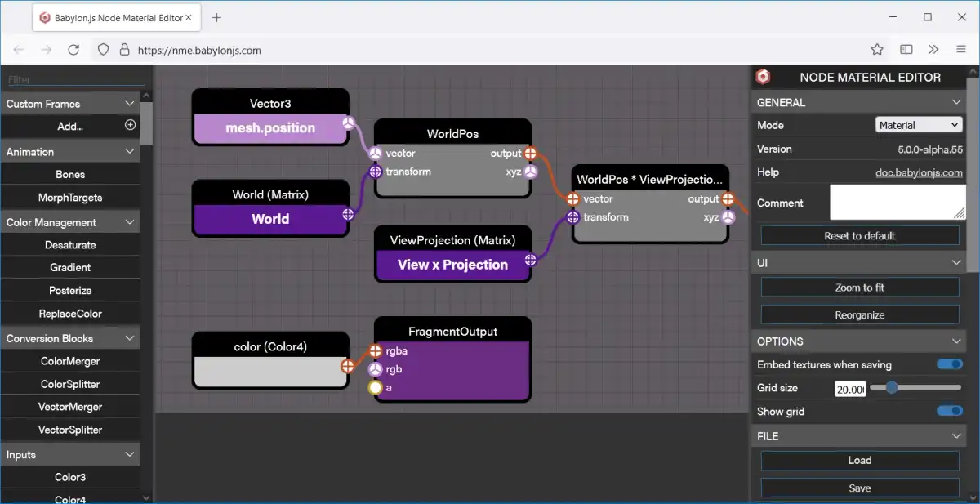Click the Comment text area

pyautogui.click(x=898, y=202)
